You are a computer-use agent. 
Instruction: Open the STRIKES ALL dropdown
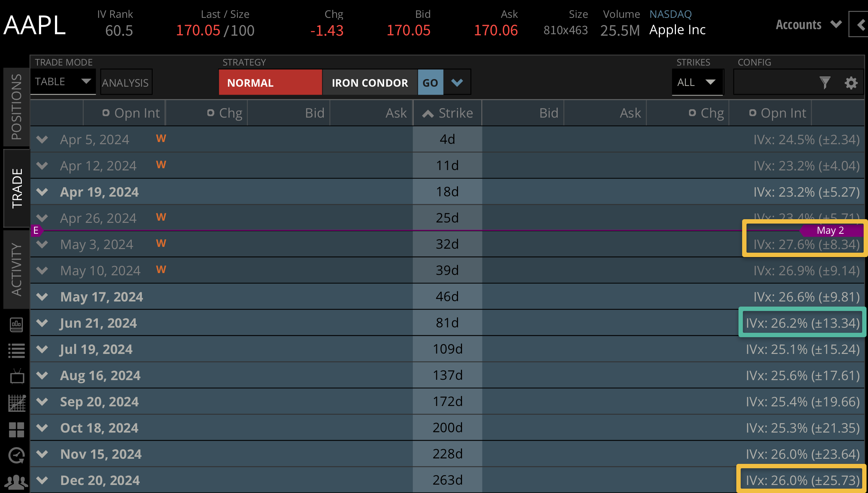pyautogui.click(x=697, y=82)
